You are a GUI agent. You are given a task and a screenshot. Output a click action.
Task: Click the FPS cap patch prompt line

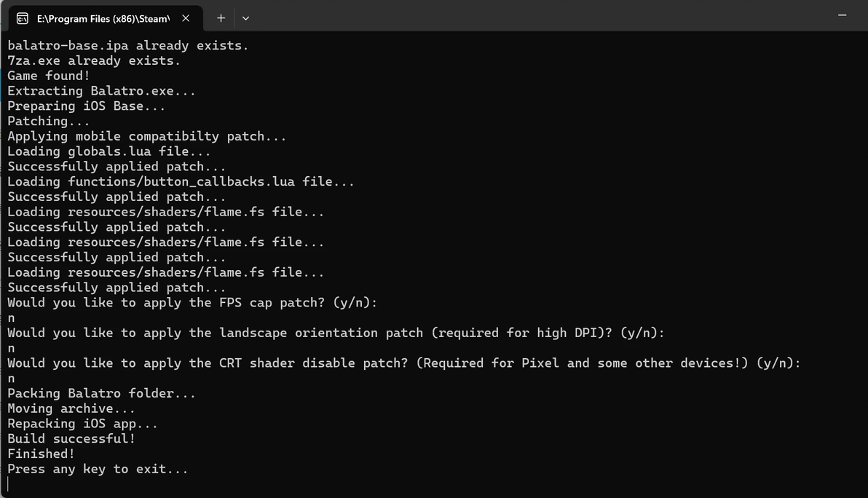coord(192,302)
